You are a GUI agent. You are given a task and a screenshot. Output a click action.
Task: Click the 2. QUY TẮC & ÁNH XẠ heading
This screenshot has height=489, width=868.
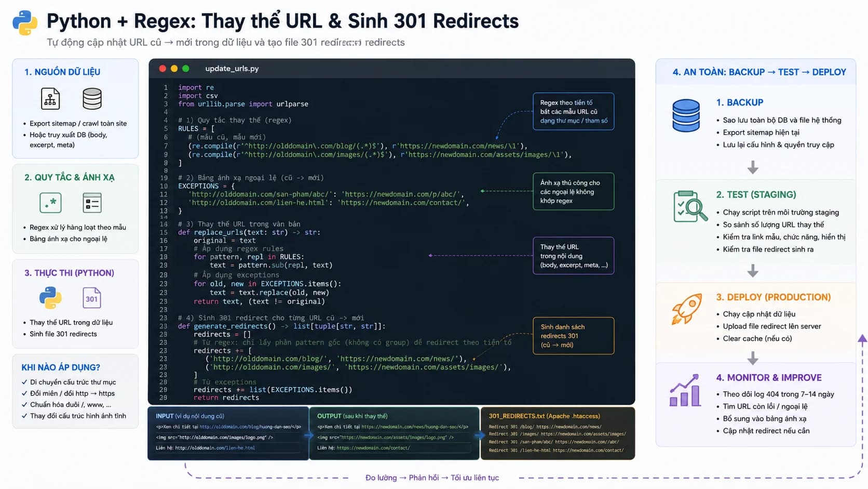tap(70, 177)
